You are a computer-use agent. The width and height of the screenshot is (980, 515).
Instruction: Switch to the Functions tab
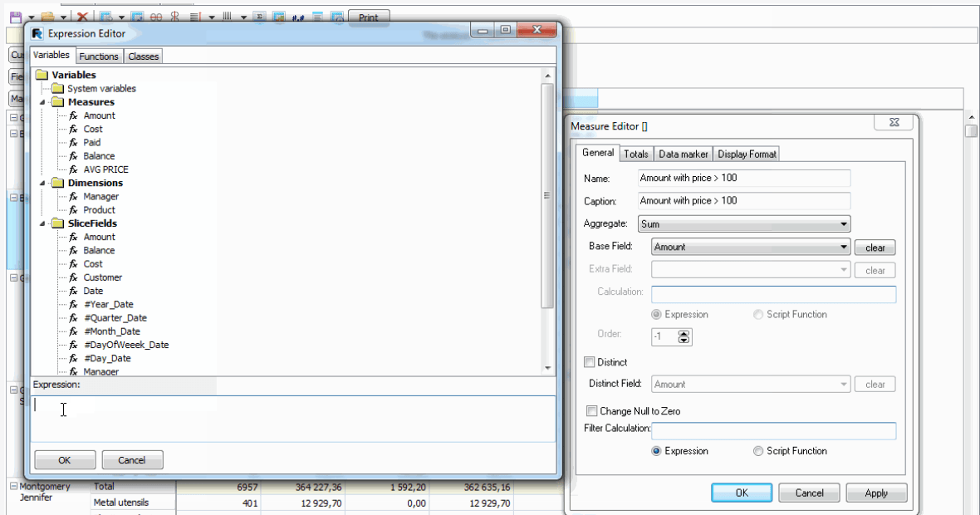(x=99, y=56)
